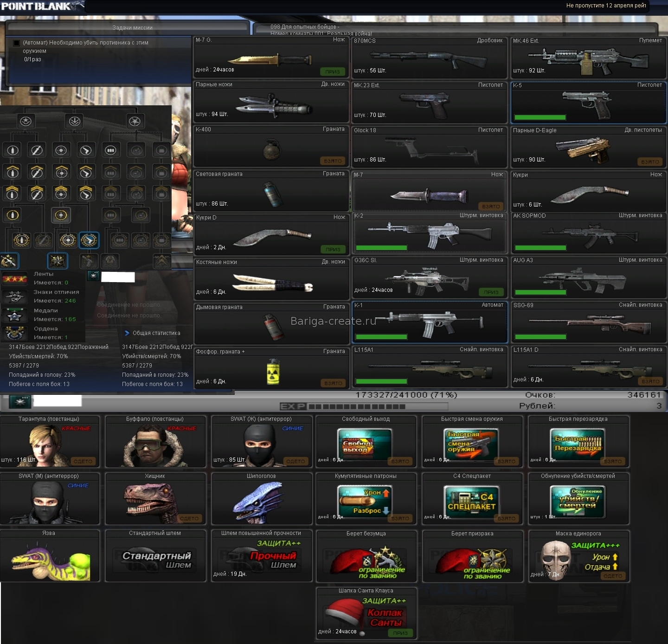Click the ПРИЗ badge on M-7 G.
Viewport: 668px width, 644px height.
[x=333, y=72]
